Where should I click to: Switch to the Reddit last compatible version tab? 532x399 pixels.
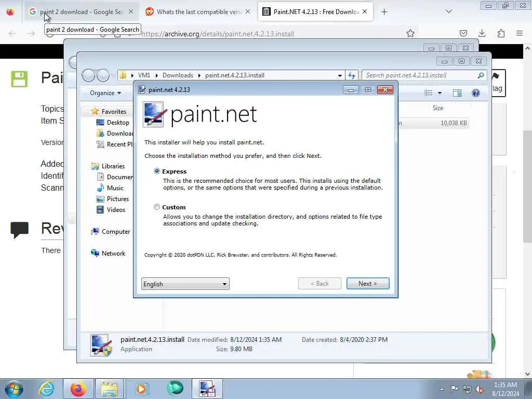click(198, 12)
